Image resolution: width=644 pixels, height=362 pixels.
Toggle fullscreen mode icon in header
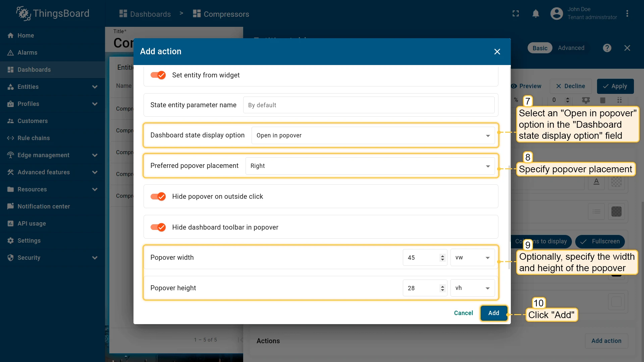516,14
